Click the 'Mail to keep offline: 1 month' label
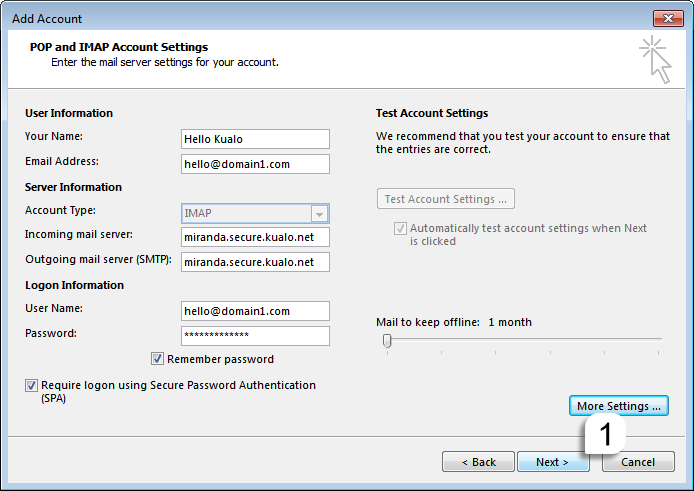The image size is (694, 491). [454, 322]
